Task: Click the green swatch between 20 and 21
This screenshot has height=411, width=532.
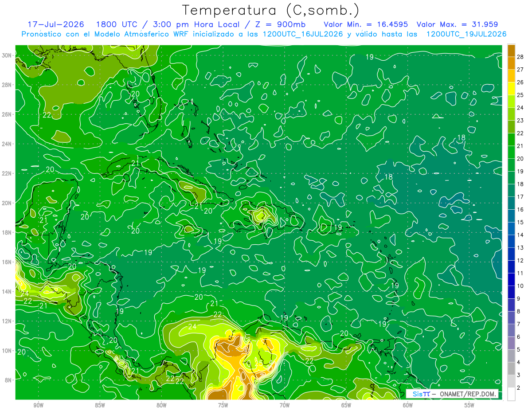Action: click(511, 152)
